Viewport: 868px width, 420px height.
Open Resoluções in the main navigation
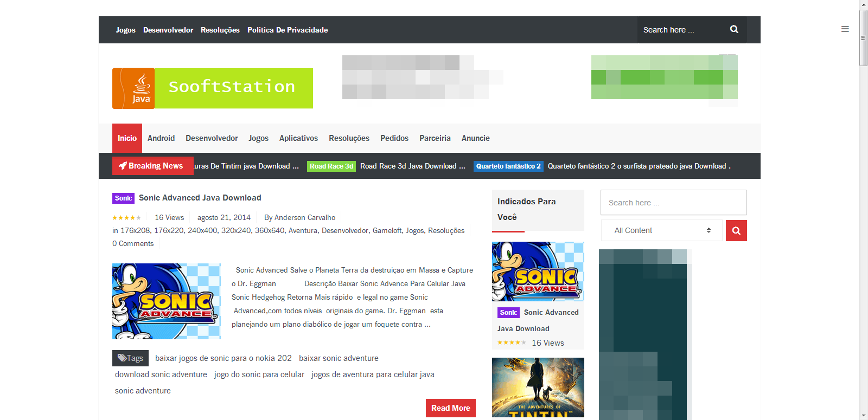(x=349, y=138)
